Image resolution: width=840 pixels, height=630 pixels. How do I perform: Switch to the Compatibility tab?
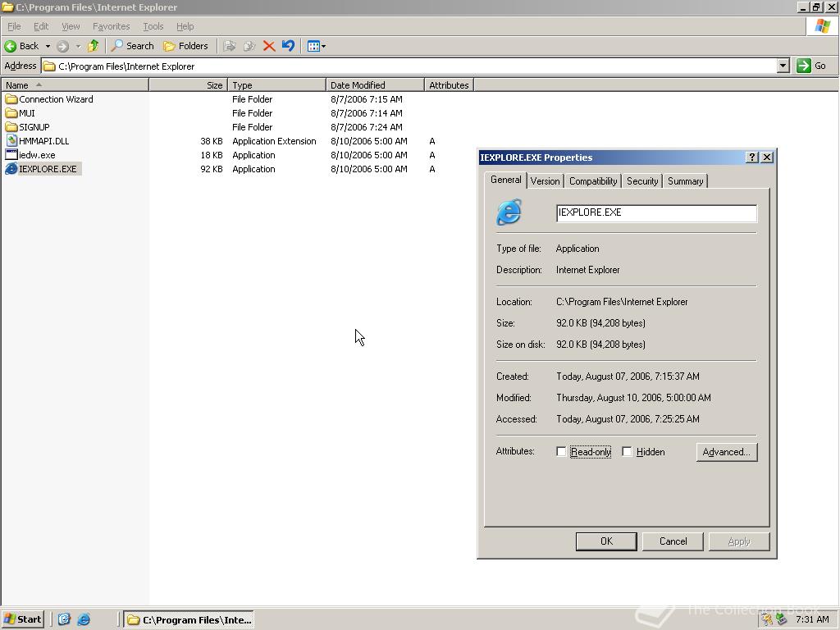[x=592, y=181]
